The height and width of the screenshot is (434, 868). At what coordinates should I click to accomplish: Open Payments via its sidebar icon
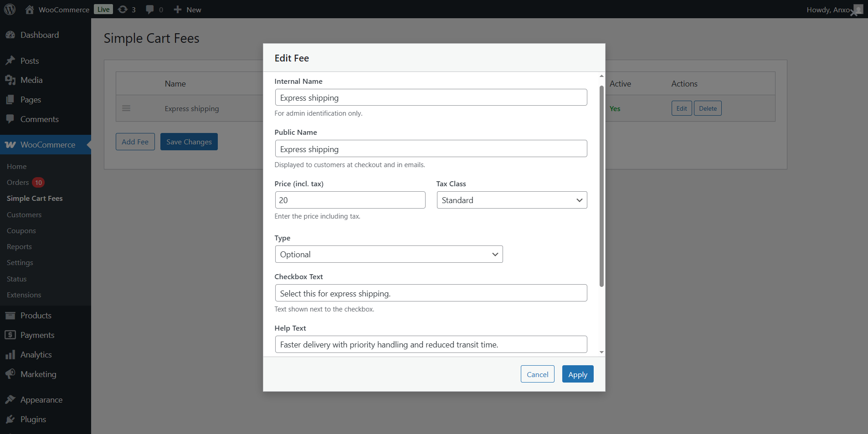[x=11, y=335]
